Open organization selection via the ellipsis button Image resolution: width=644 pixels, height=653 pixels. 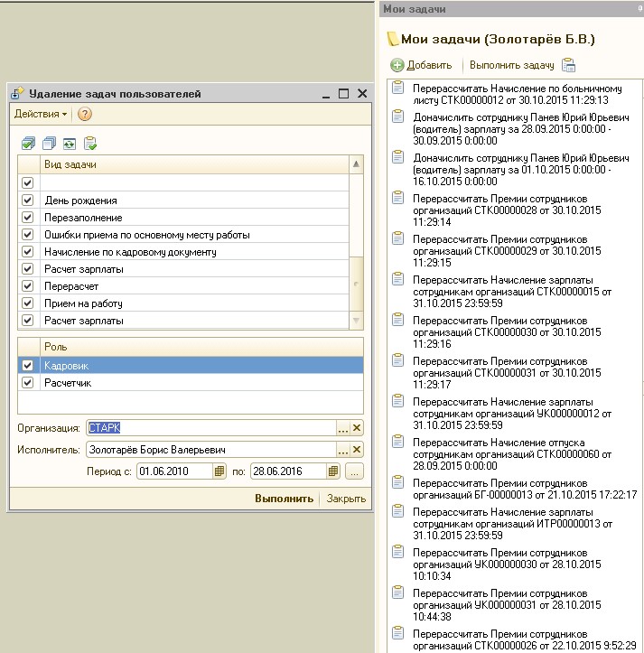343,428
